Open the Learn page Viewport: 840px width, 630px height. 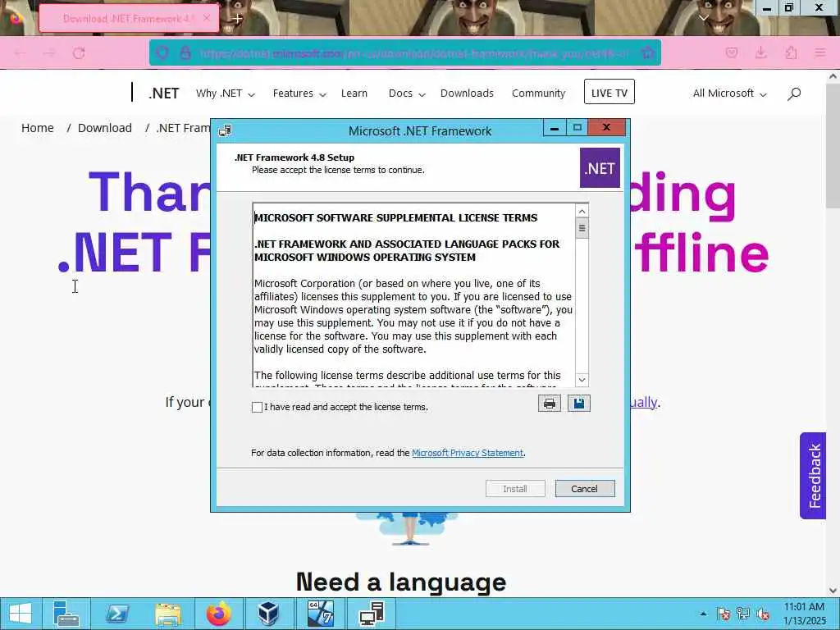(354, 94)
